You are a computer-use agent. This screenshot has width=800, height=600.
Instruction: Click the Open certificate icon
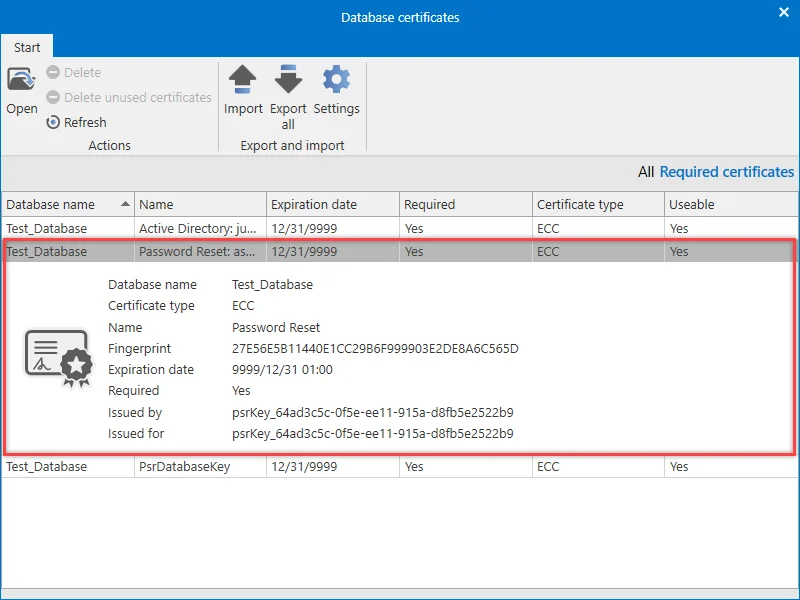(x=21, y=80)
